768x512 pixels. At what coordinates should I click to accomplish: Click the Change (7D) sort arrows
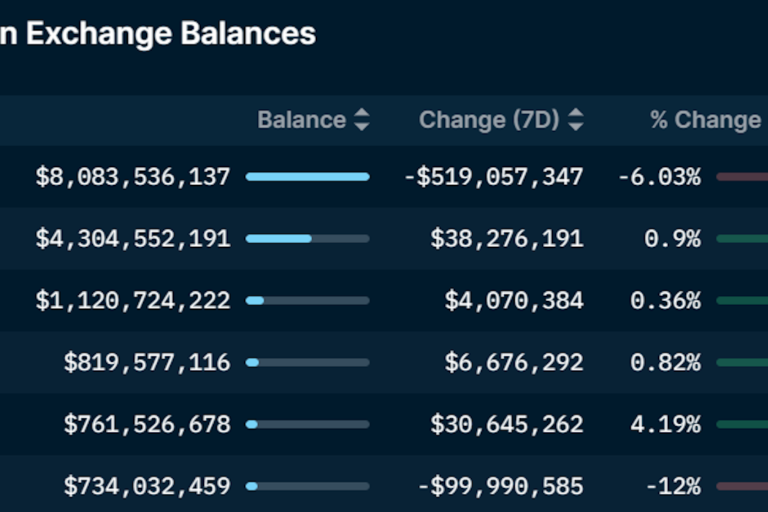[576, 121]
